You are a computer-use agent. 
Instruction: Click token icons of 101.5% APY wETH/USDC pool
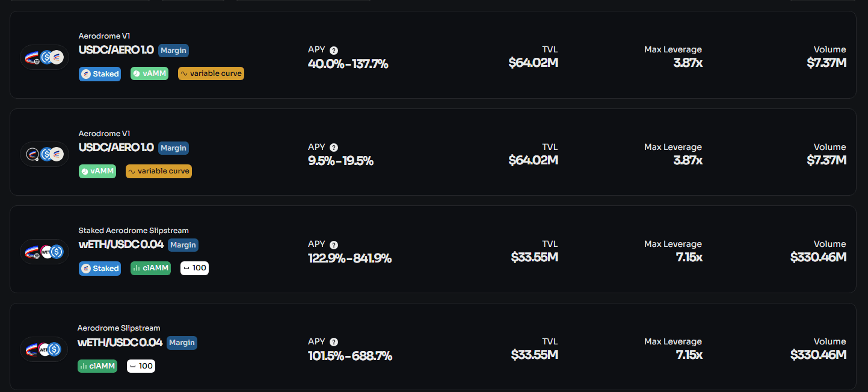[x=45, y=349]
